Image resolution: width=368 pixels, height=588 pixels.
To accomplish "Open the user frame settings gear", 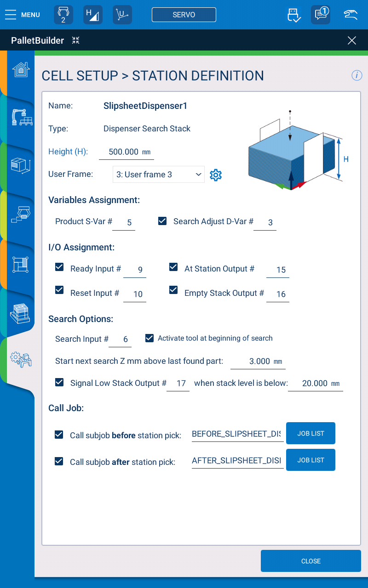I will tap(216, 175).
